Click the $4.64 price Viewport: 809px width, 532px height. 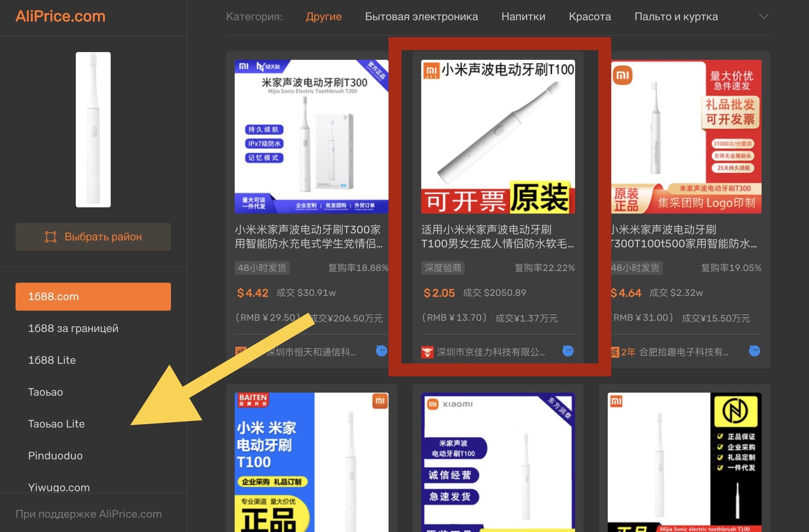626,293
